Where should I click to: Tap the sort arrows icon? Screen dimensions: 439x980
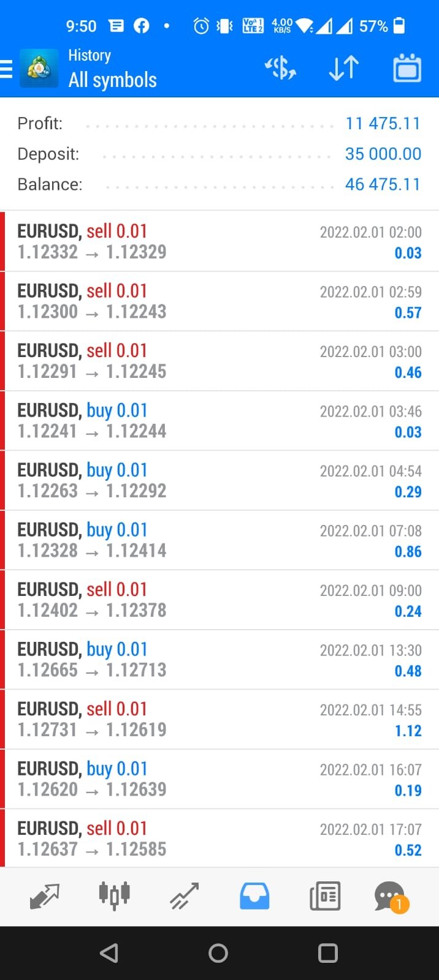[x=343, y=69]
